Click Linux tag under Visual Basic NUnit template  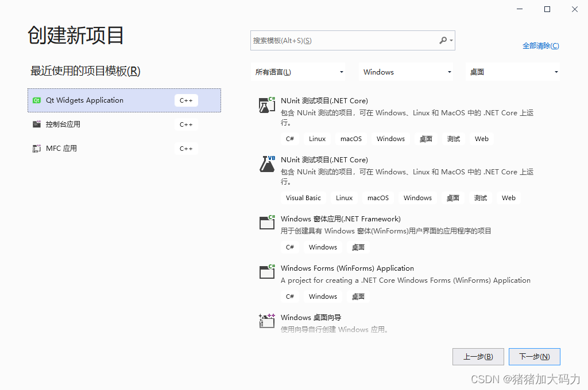[345, 198]
